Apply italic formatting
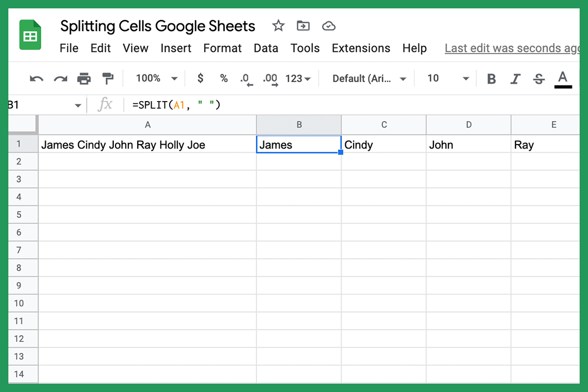The width and height of the screenshot is (588, 392). [x=514, y=79]
